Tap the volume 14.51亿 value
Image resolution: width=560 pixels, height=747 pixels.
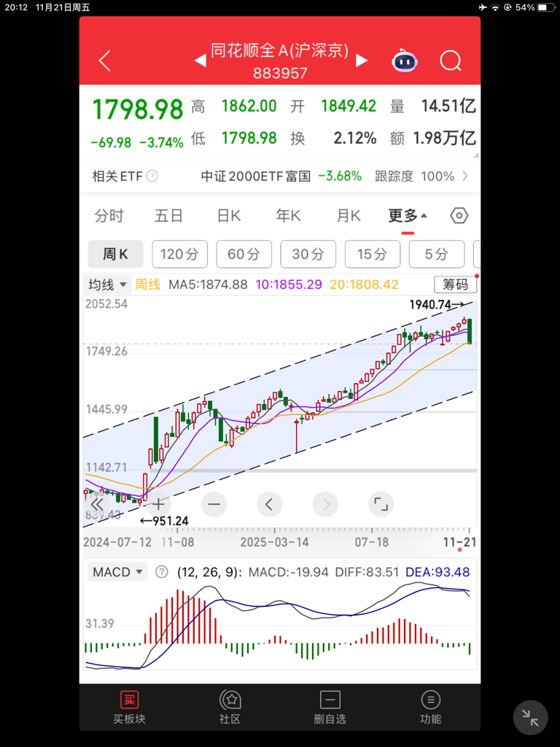point(448,106)
